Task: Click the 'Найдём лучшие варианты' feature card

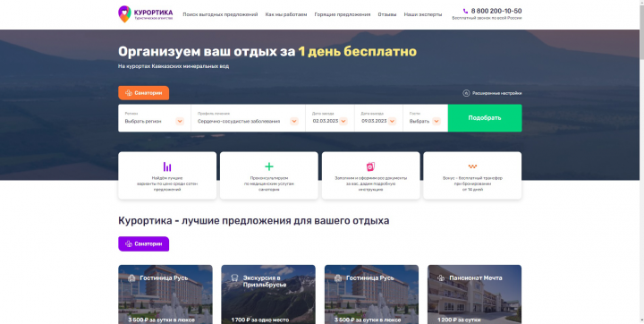Action: tap(167, 175)
